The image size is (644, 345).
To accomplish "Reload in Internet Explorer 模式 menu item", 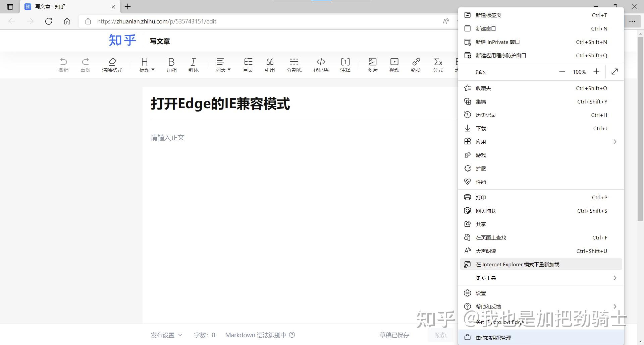I will (x=541, y=264).
